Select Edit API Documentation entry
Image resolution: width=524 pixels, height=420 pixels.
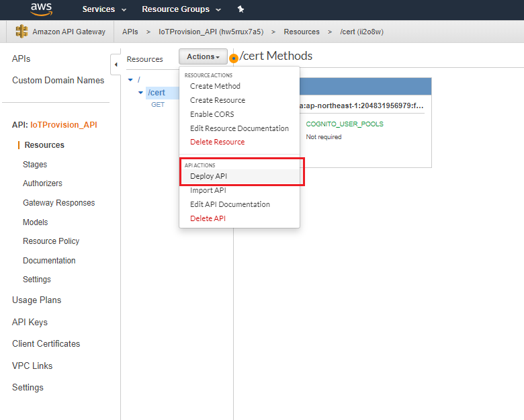[230, 204]
